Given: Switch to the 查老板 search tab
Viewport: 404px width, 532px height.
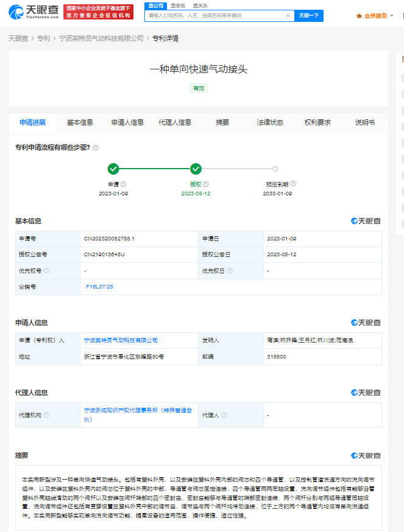Looking at the screenshot, I should pyautogui.click(x=178, y=5).
